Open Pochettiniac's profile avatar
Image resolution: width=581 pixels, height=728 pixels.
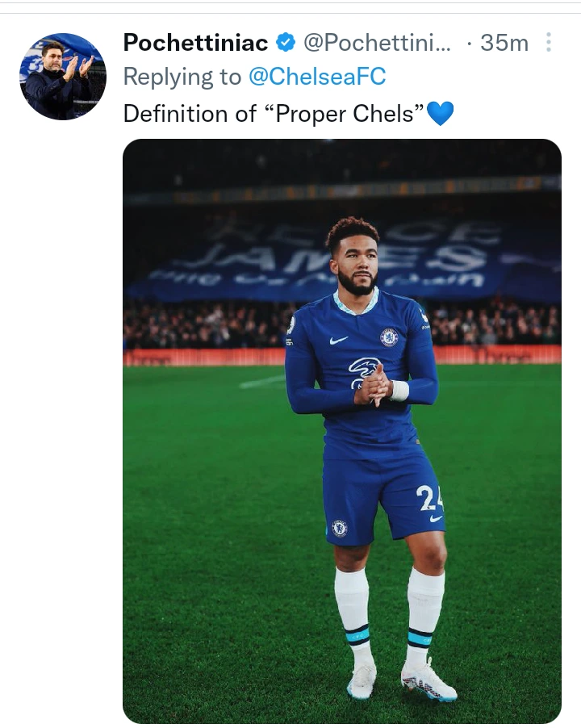click(63, 77)
